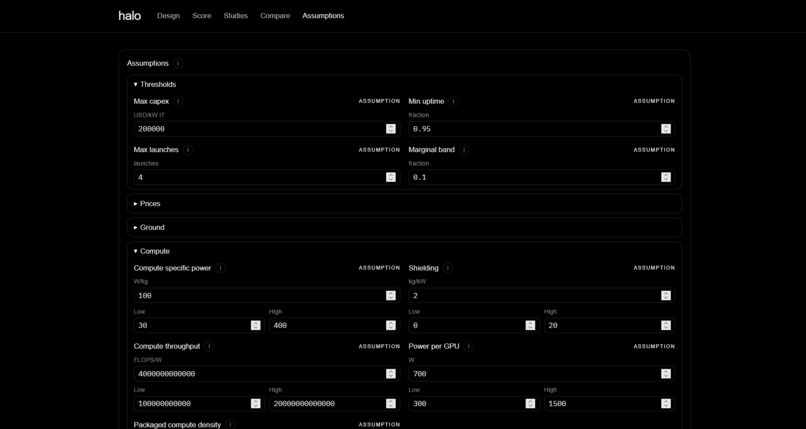Show info for Compute specific power
The height and width of the screenshot is (429, 806).
coord(221,268)
